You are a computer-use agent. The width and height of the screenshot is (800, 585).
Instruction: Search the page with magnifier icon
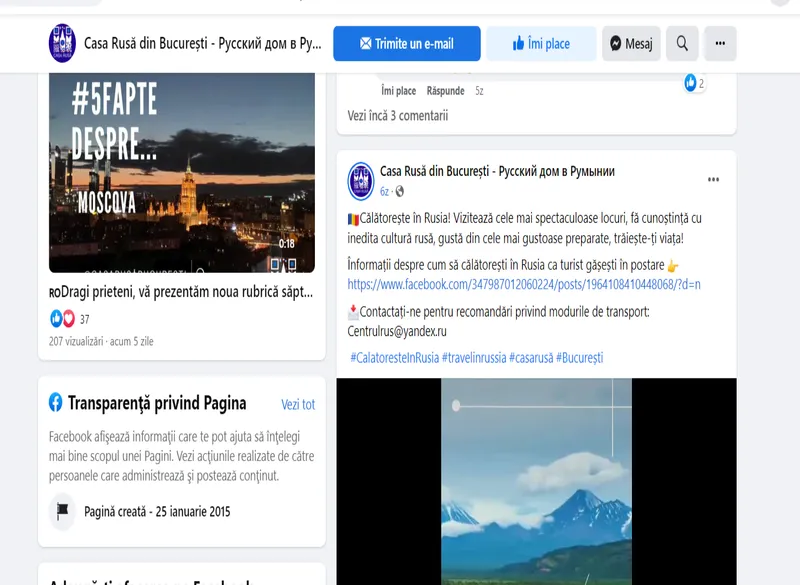point(682,44)
